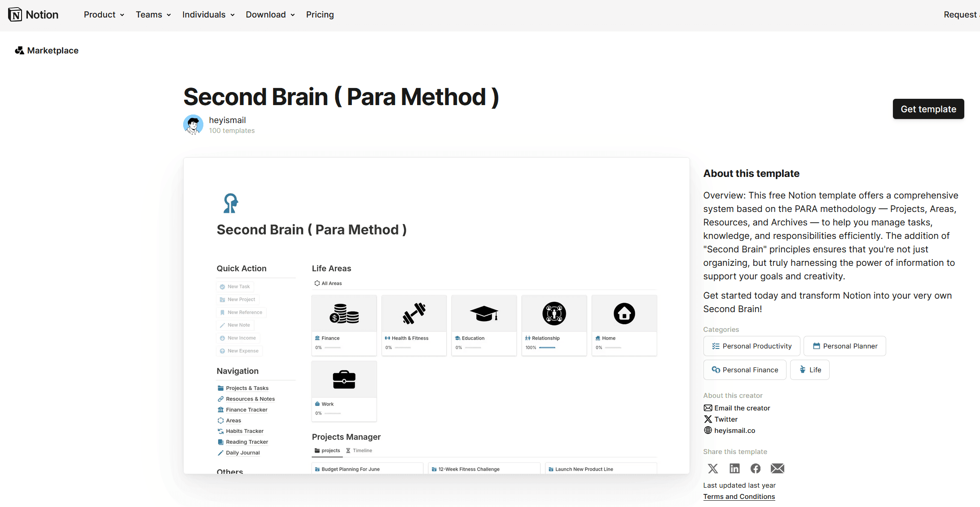Open heyismail creator profile name
The width and height of the screenshot is (980, 507).
tap(227, 120)
